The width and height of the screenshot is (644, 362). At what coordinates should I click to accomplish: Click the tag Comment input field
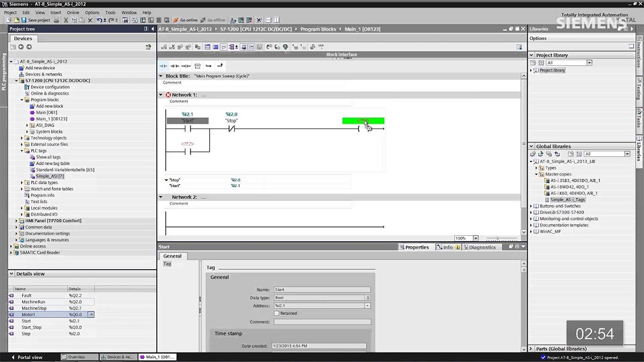point(322,322)
